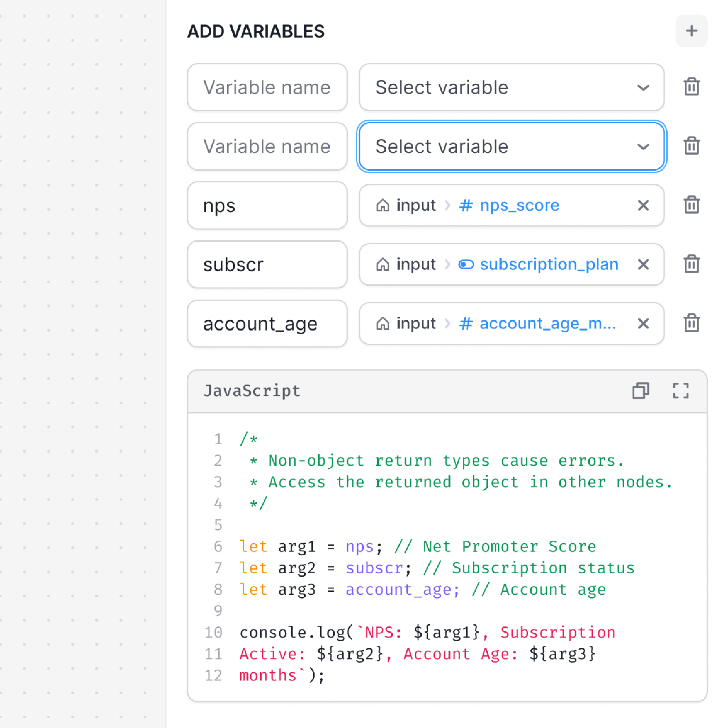Screen dimensions: 728x728
Task: Click line 6 in the JavaScript editor
Action: point(417,547)
